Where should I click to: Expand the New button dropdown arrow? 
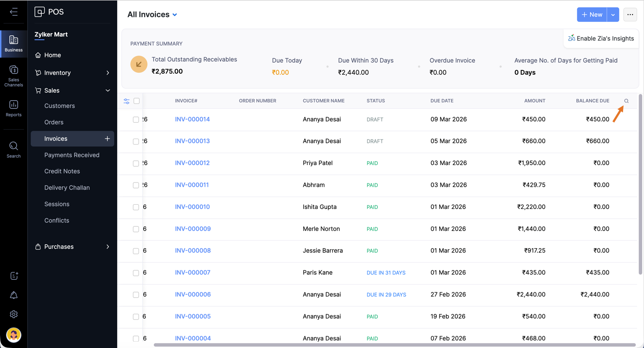613,14
